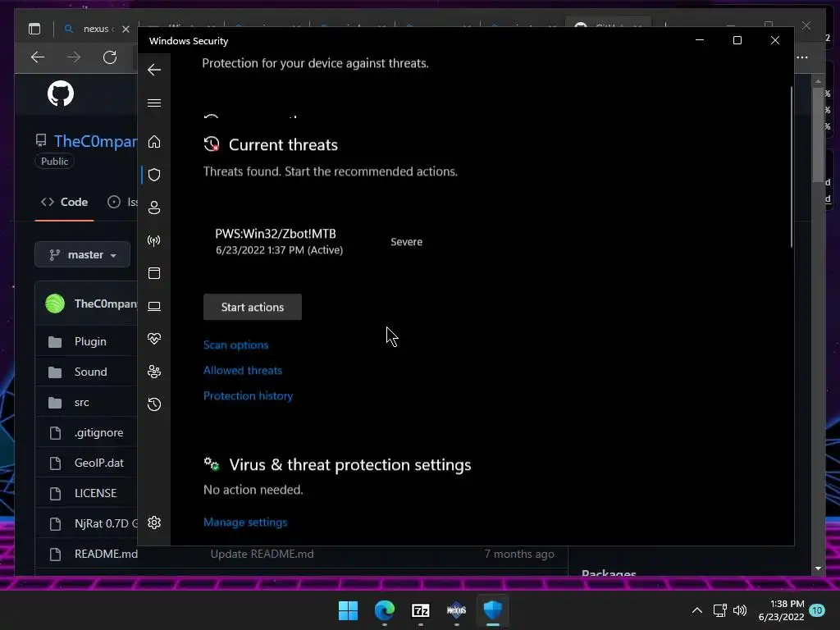The height and width of the screenshot is (630, 840).
Task: Open the Update README.md commit message
Action: point(262,554)
